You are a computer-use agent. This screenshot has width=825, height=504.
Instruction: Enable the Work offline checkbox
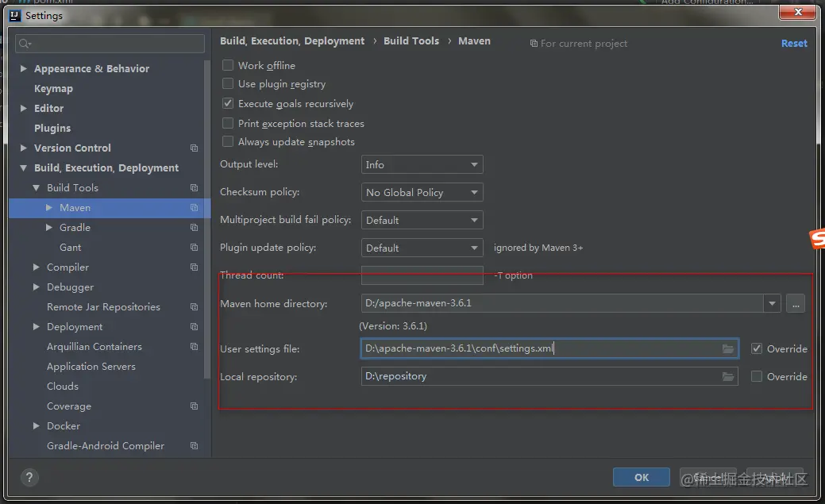coord(228,65)
